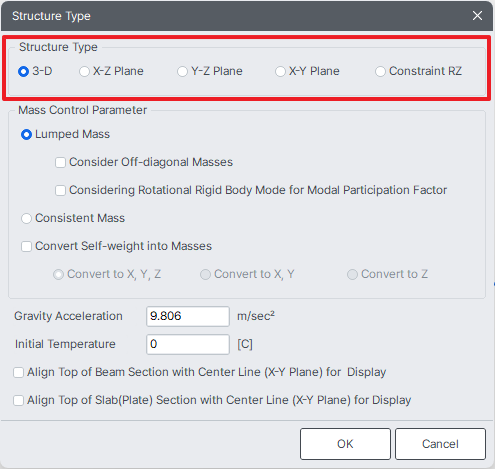Click the Initial Temperature input field
495x469 pixels.
click(x=188, y=344)
